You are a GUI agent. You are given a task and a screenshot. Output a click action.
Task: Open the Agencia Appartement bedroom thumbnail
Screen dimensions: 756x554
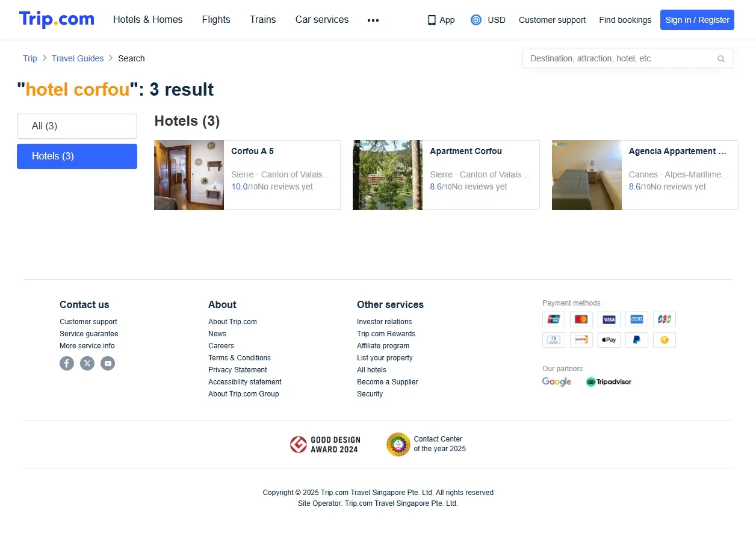[587, 175]
